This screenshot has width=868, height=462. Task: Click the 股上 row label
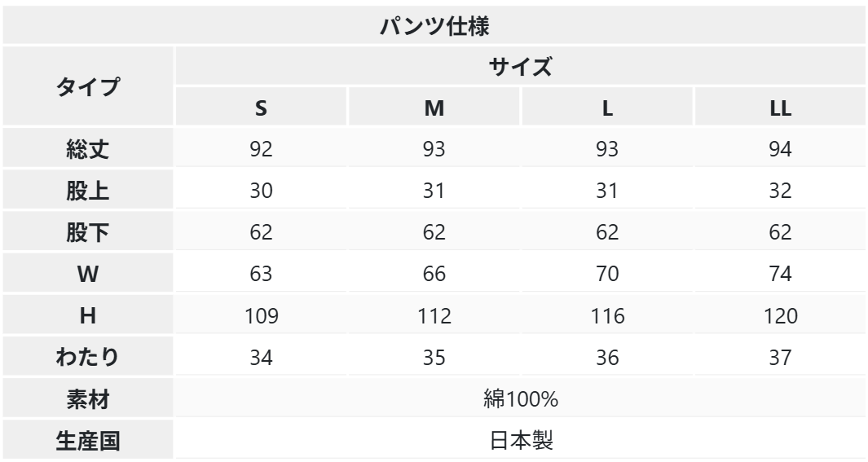coord(88,190)
